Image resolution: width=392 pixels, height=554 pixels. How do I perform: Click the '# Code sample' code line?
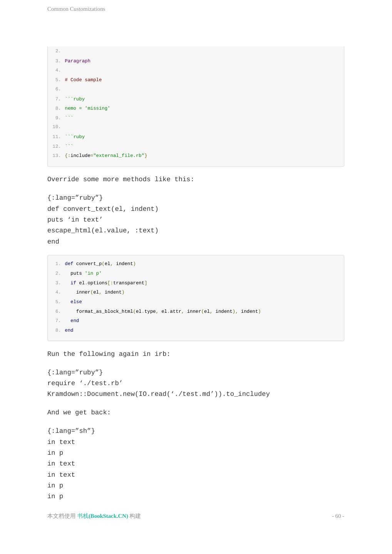83,80
